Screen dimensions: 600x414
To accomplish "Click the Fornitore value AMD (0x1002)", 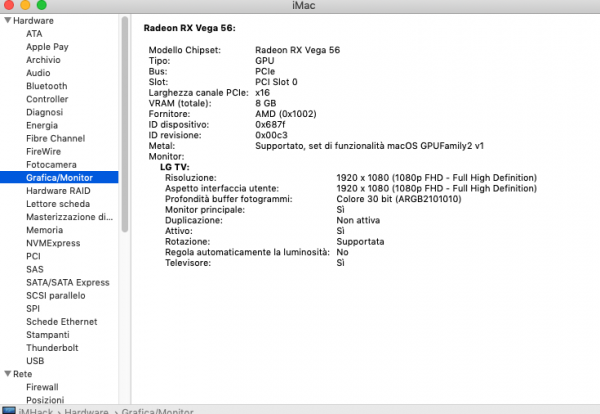I will click(x=285, y=114).
